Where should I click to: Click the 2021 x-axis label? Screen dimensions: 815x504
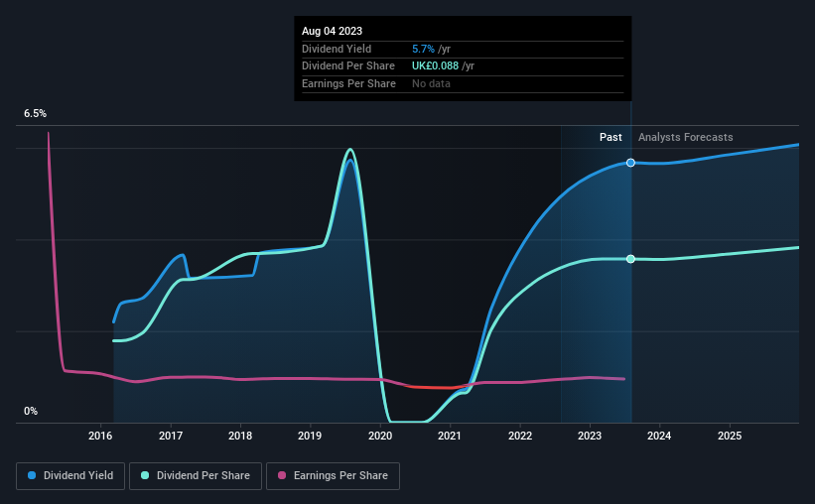(x=450, y=436)
